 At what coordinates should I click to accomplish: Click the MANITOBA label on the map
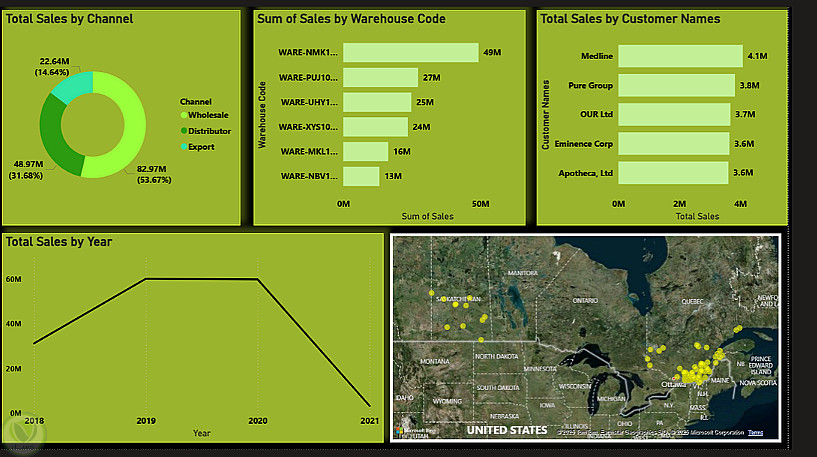(x=523, y=273)
